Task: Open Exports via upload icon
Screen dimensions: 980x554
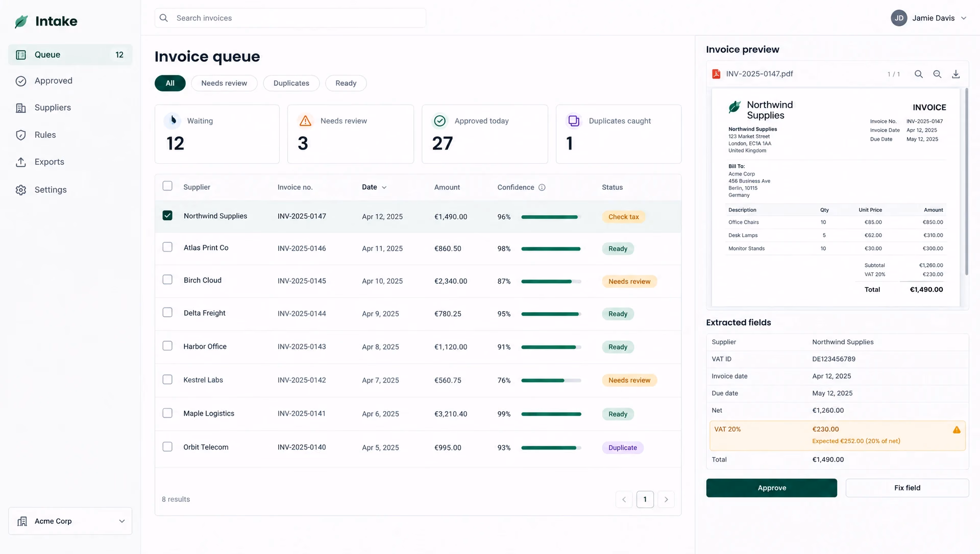Action: [x=21, y=162]
